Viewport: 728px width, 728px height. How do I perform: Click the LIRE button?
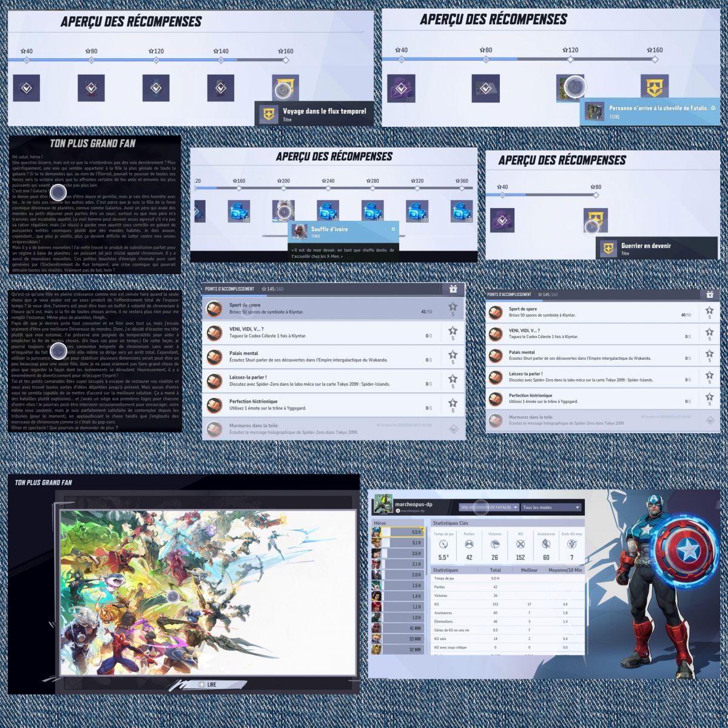(206, 684)
